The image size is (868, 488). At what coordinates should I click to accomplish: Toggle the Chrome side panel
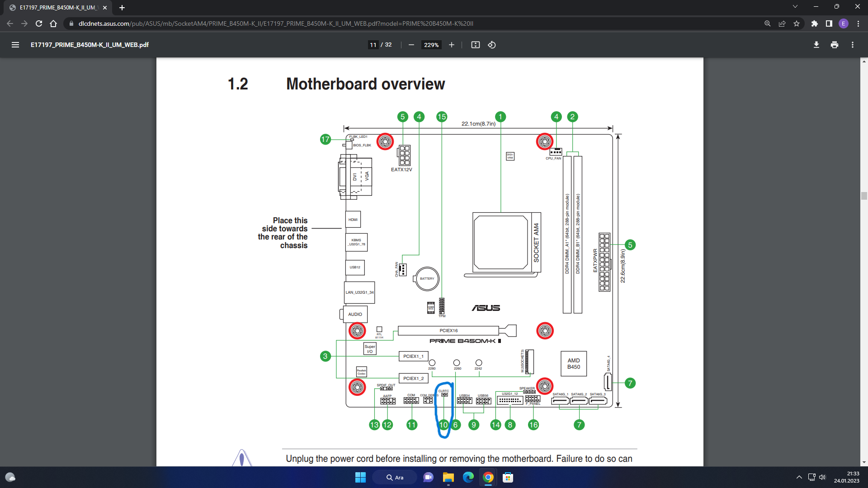(x=829, y=23)
